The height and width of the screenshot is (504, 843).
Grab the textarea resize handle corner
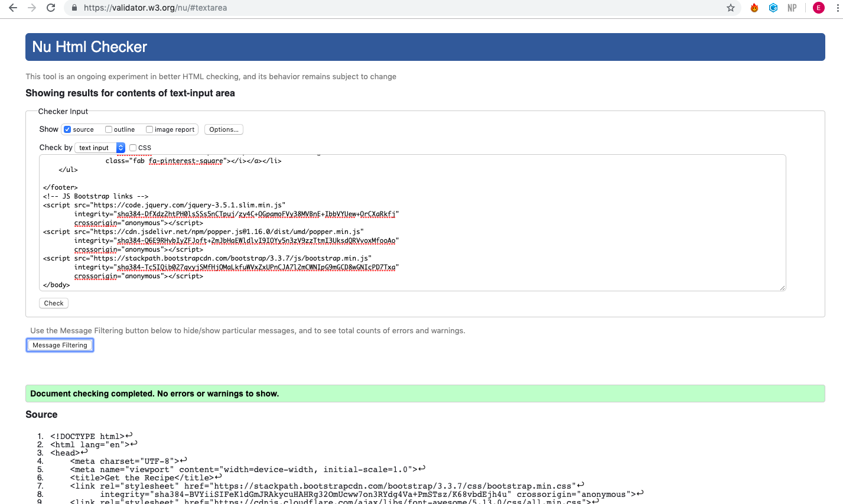pyautogui.click(x=782, y=287)
